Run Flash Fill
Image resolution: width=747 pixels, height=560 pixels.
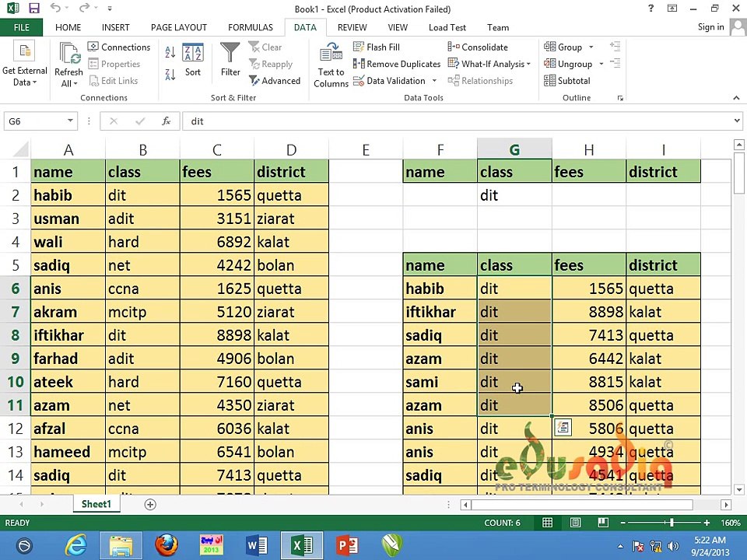377,47
